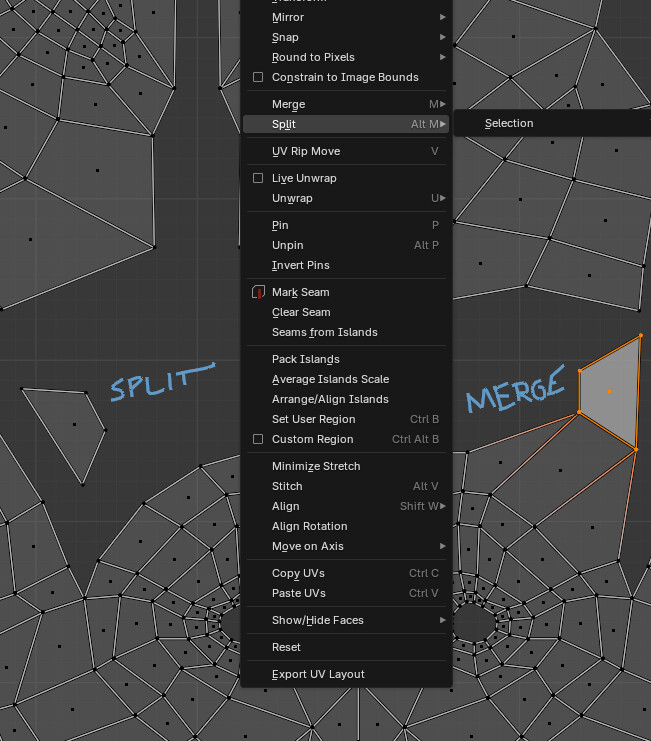Enable Constrain to Image Bounds checkbox
This screenshot has height=741, width=651.
258,77
